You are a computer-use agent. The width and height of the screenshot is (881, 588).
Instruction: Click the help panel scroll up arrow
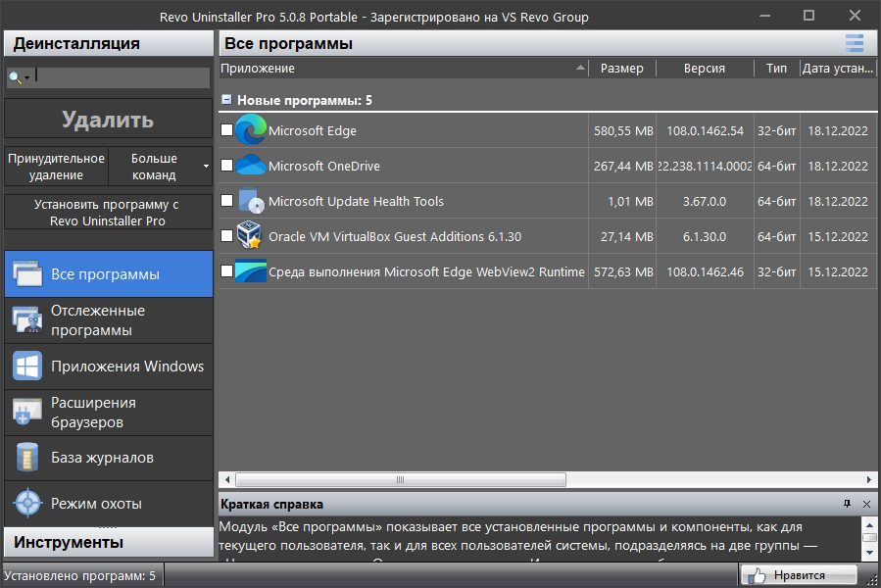[869, 524]
